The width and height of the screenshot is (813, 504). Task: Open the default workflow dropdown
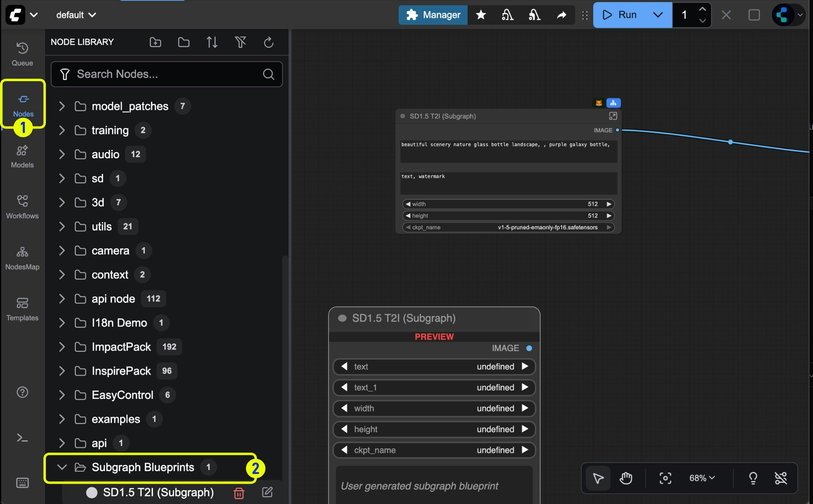tap(75, 15)
